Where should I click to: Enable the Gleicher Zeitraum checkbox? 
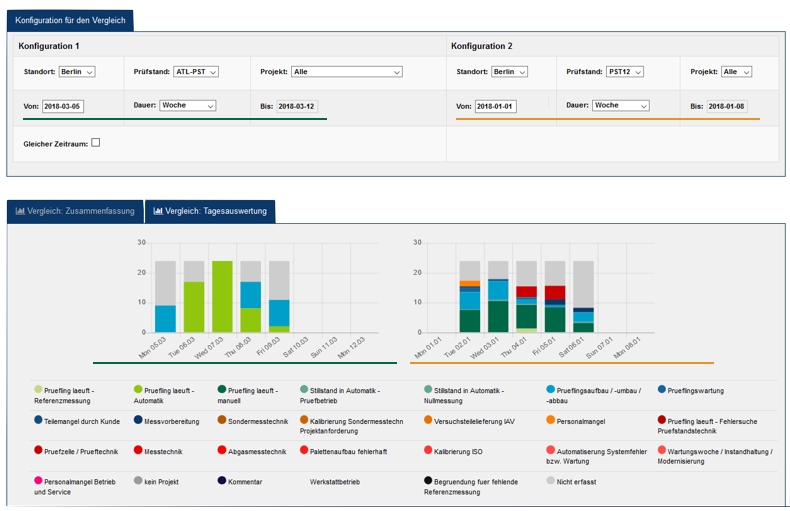pos(96,143)
